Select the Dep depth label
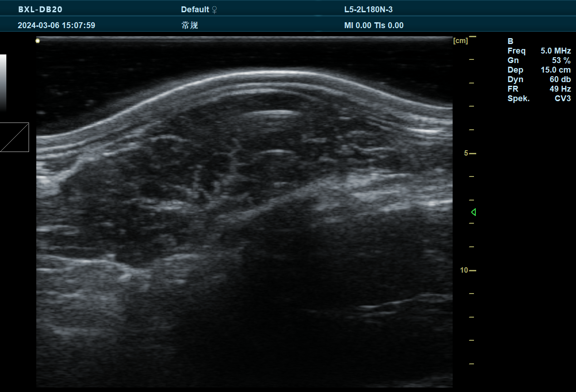 (x=515, y=70)
